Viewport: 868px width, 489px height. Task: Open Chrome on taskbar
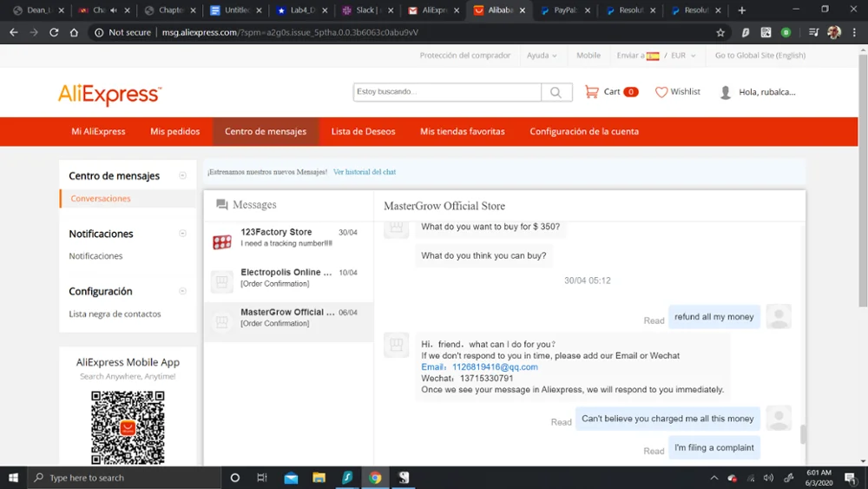click(375, 478)
